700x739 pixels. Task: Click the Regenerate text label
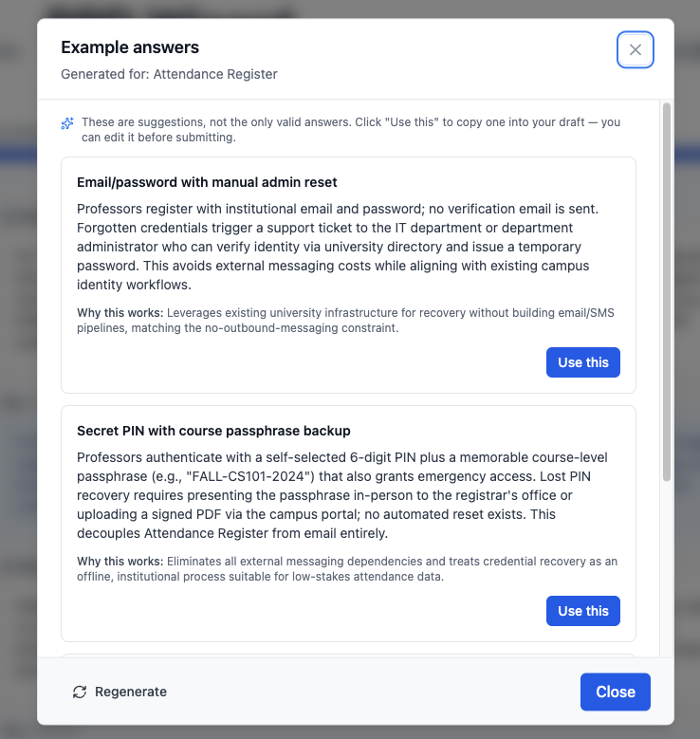coord(131,692)
